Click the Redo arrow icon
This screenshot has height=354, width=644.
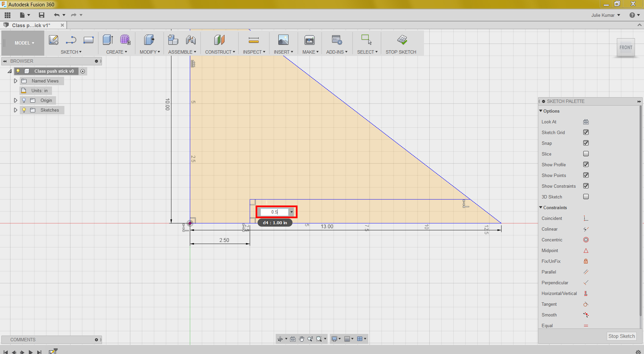pos(74,15)
